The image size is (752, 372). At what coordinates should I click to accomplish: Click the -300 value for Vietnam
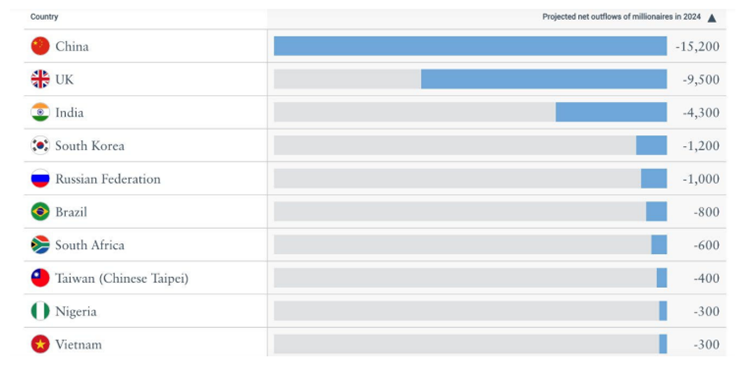(706, 345)
